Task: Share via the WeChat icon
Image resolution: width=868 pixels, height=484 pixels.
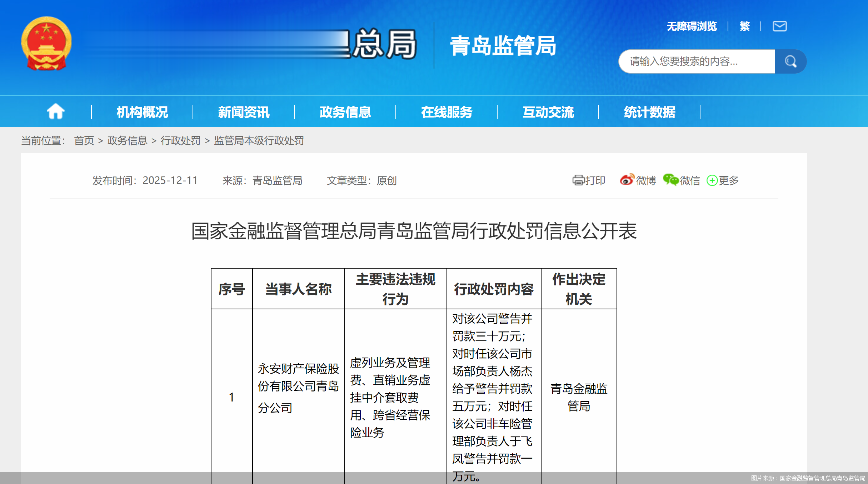Action: [x=670, y=180]
